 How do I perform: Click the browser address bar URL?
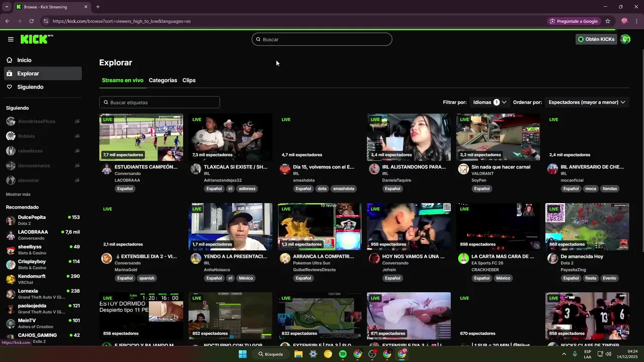pyautogui.click(x=121, y=21)
